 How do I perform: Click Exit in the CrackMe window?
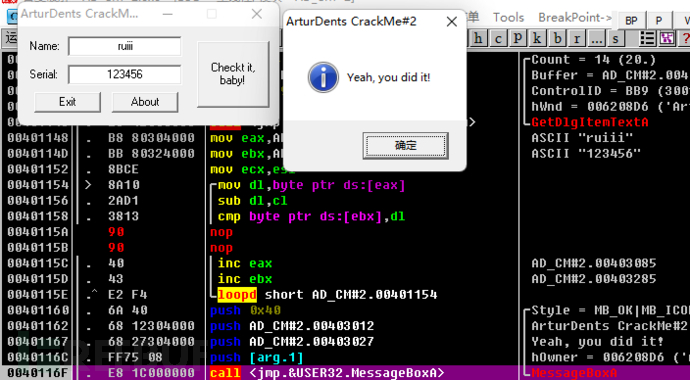(67, 102)
